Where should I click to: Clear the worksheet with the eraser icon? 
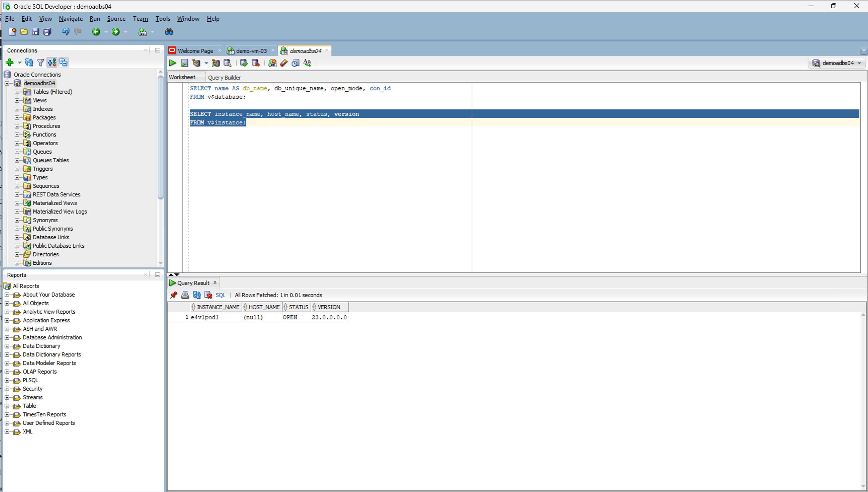pos(284,63)
